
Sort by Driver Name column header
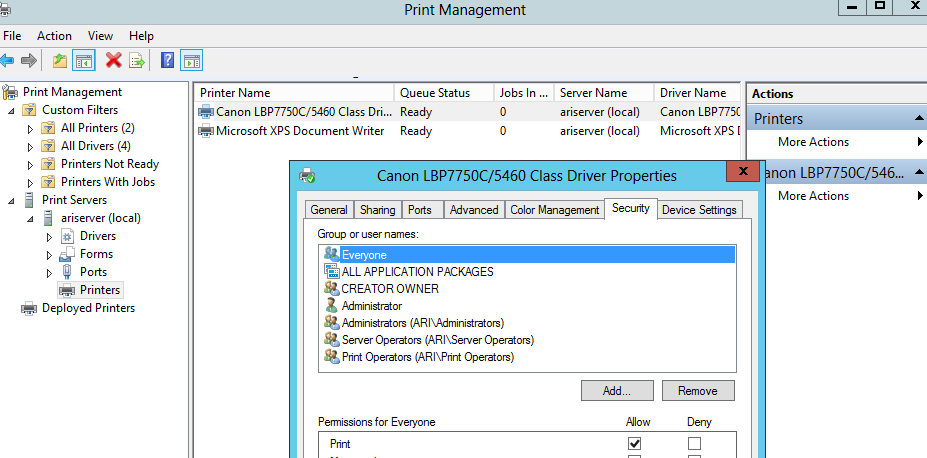(696, 93)
